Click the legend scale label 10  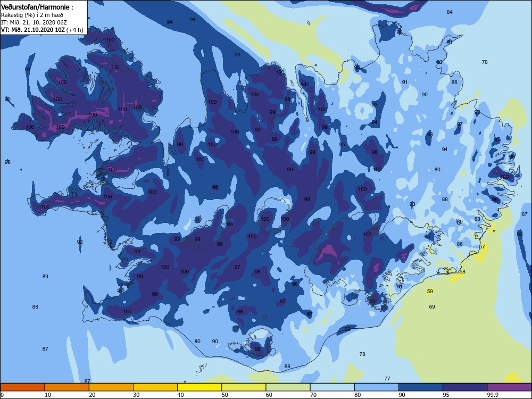pos(48,395)
